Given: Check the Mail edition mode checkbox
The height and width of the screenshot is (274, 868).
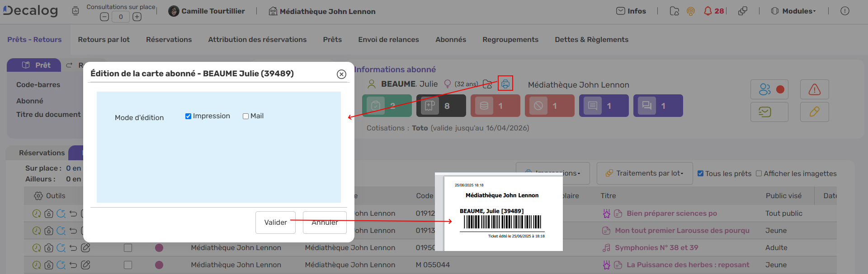Looking at the screenshot, I should 245,116.
